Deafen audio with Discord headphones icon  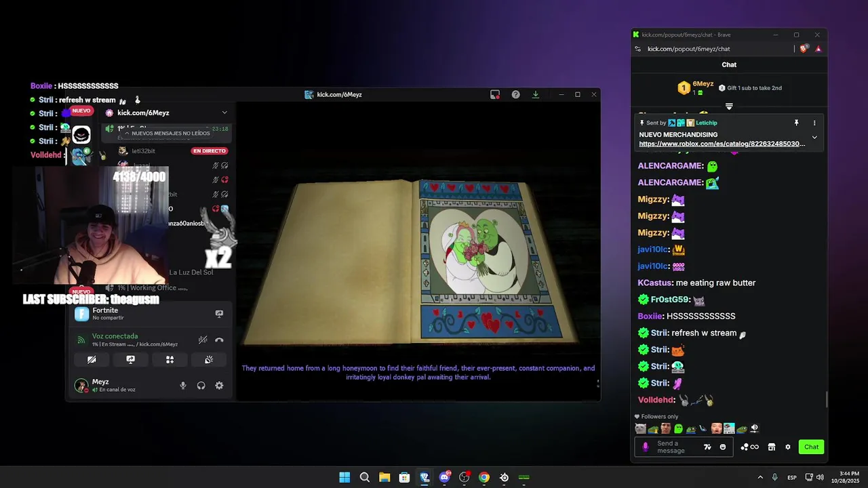201,386
